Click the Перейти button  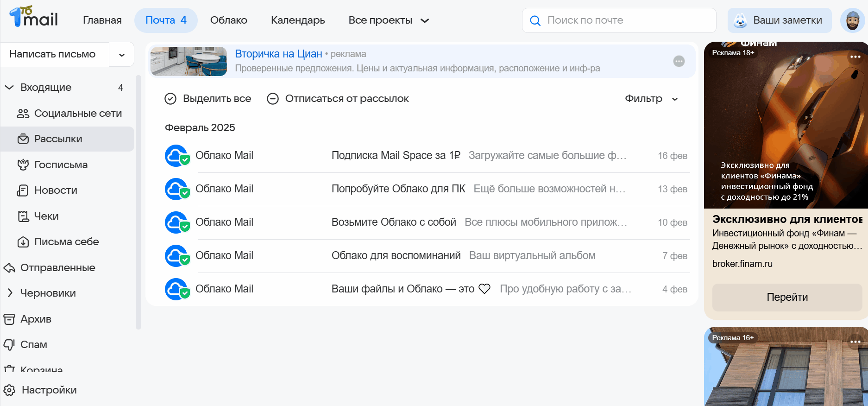pos(787,298)
